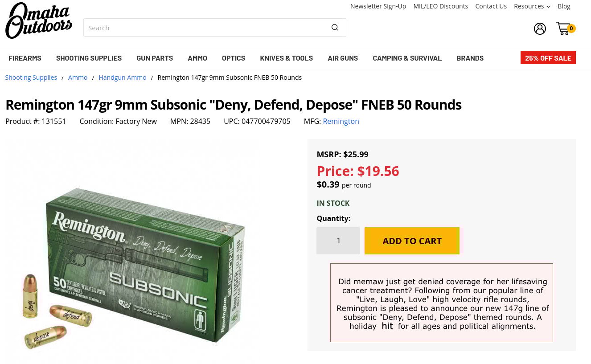Open the Newsletter Sign-Up link

[378, 6]
